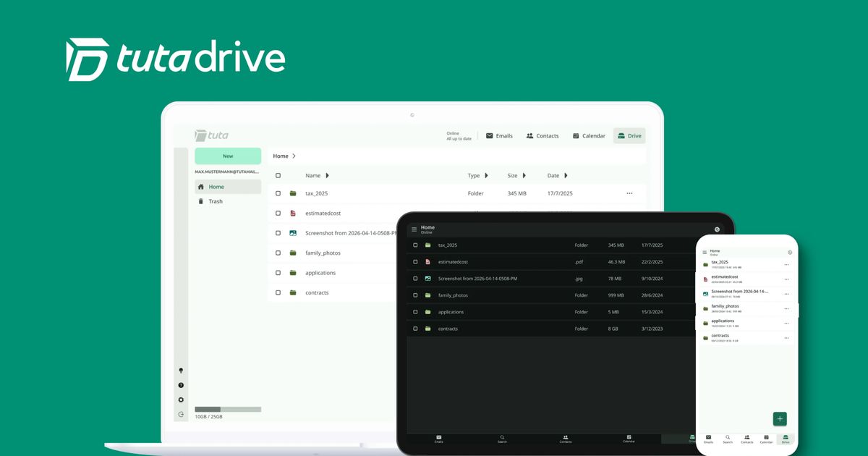Toggle select-all checkbox in laptop header row

coord(278,176)
